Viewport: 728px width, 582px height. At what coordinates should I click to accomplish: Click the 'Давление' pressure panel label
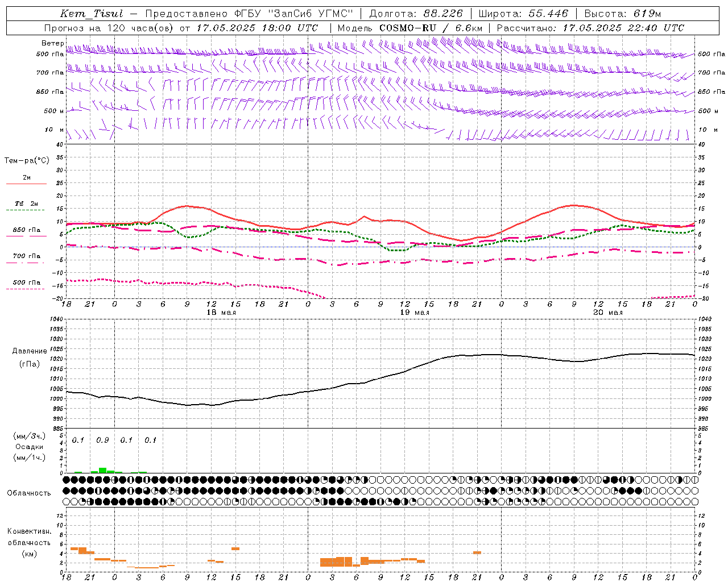[30, 351]
